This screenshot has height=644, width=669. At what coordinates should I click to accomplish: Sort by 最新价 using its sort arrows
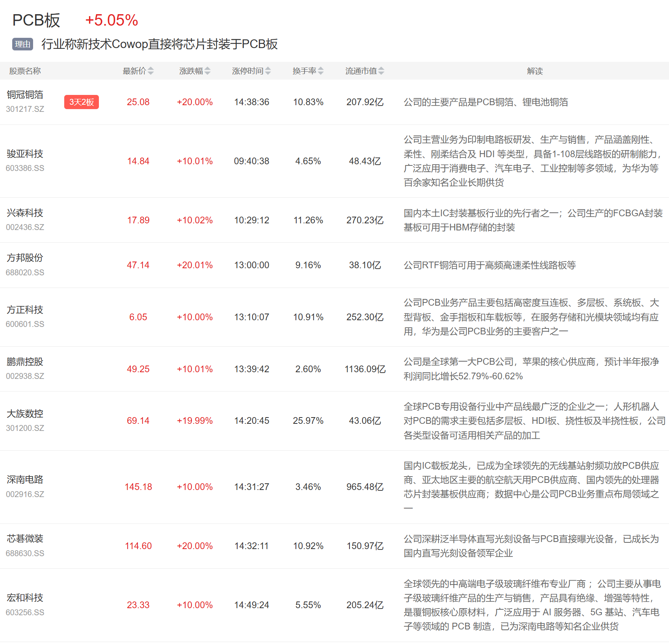coord(151,71)
